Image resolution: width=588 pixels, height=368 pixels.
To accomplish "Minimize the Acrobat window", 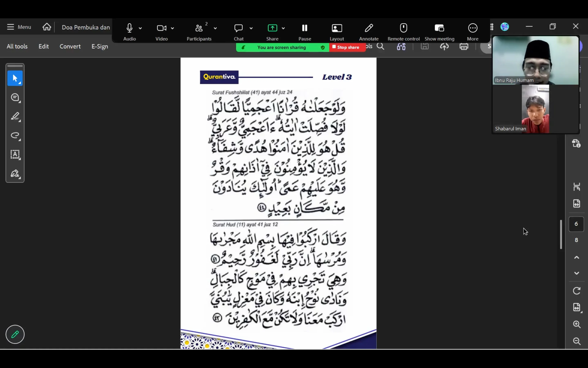I will [529, 26].
